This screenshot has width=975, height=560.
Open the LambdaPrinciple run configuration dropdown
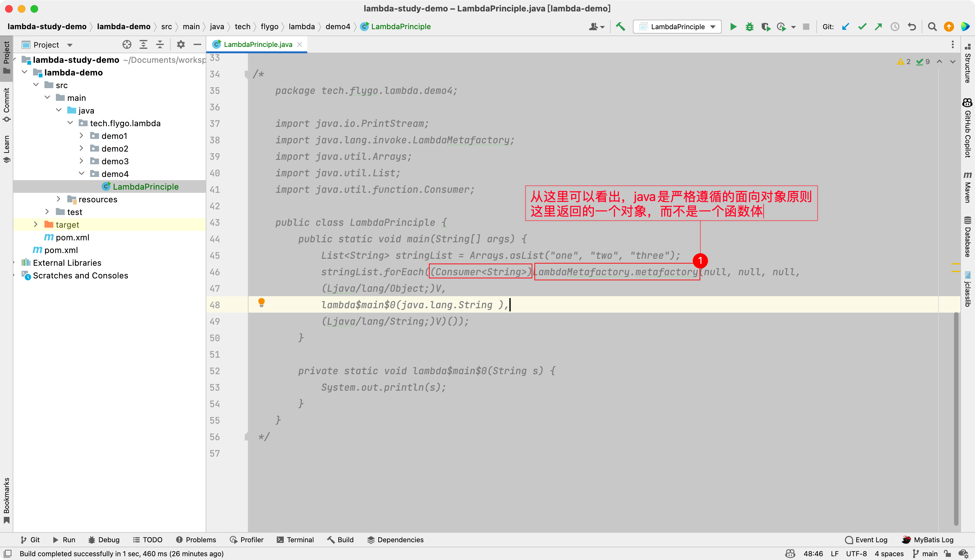(678, 27)
